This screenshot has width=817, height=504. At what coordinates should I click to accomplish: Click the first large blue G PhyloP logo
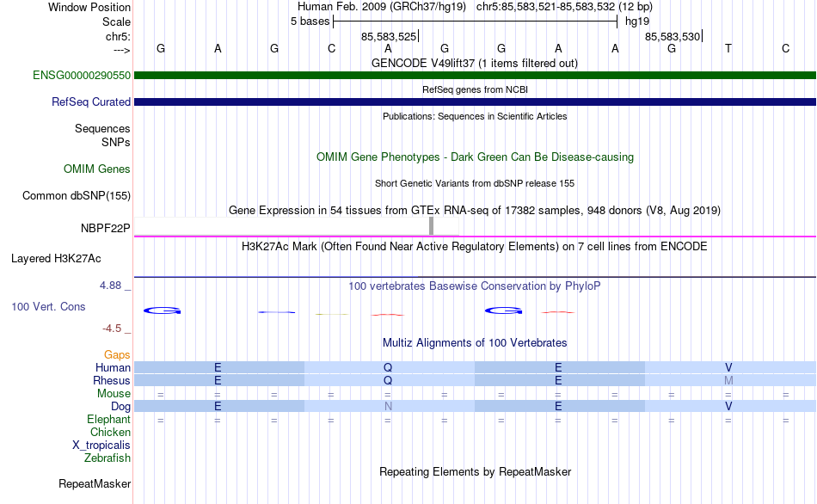162,310
